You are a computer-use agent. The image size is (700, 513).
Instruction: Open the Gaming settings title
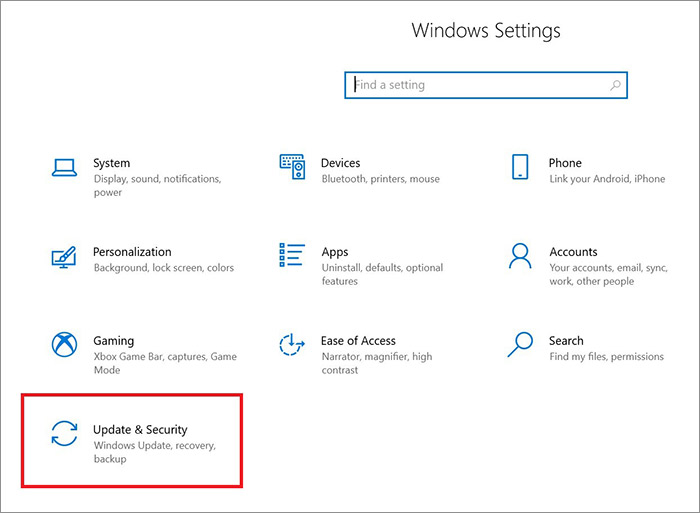tap(113, 341)
